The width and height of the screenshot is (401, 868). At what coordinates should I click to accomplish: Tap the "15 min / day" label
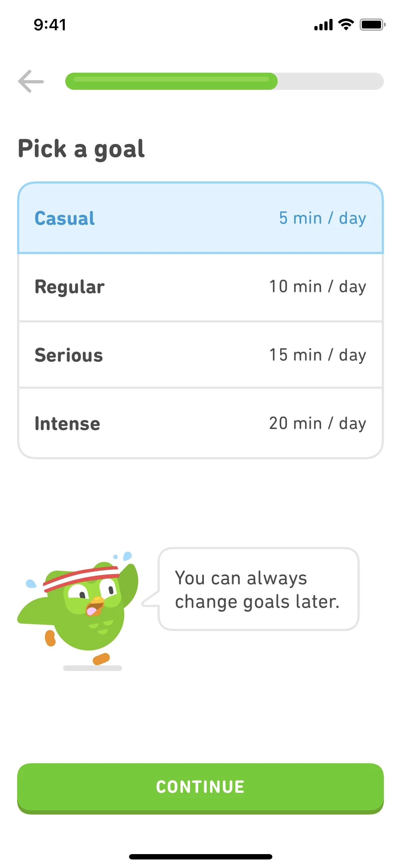click(317, 355)
